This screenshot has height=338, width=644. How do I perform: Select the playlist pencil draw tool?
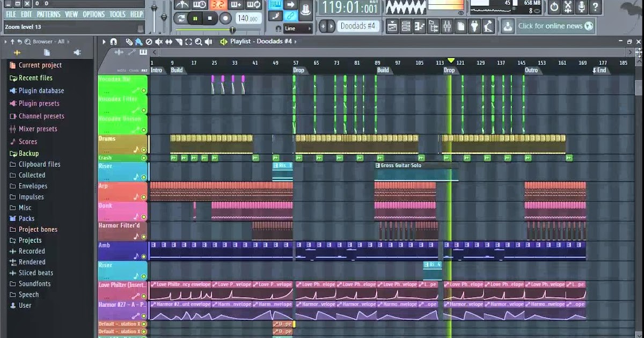129,41
